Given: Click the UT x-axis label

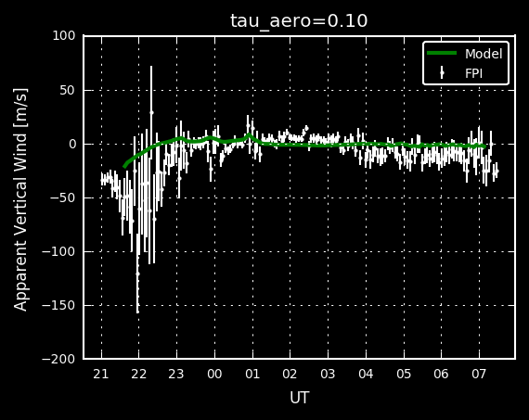Looking at the screenshot, I should point(299,398).
